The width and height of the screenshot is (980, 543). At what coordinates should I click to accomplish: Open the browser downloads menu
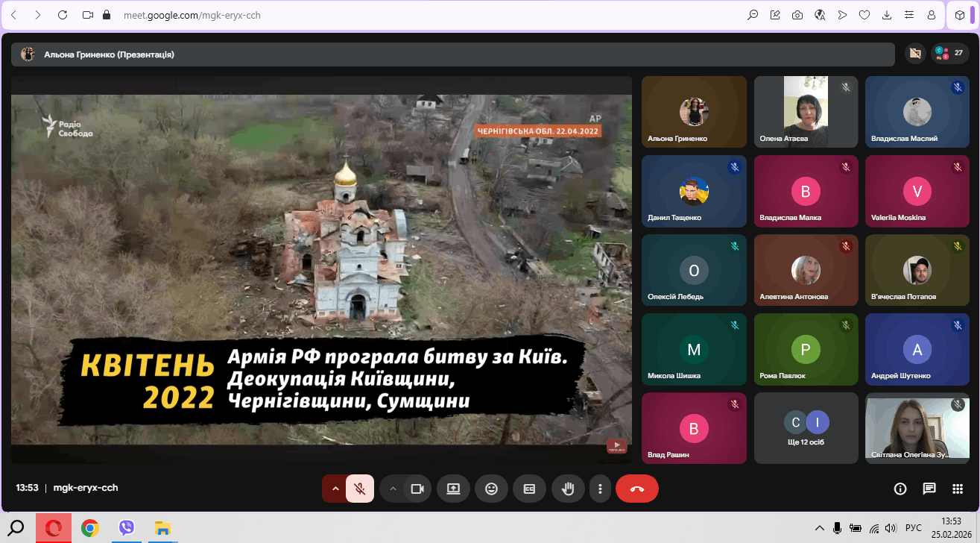pyautogui.click(x=887, y=15)
